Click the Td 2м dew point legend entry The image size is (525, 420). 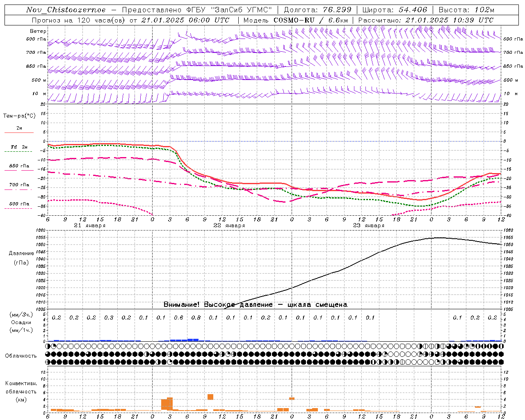click(x=19, y=147)
